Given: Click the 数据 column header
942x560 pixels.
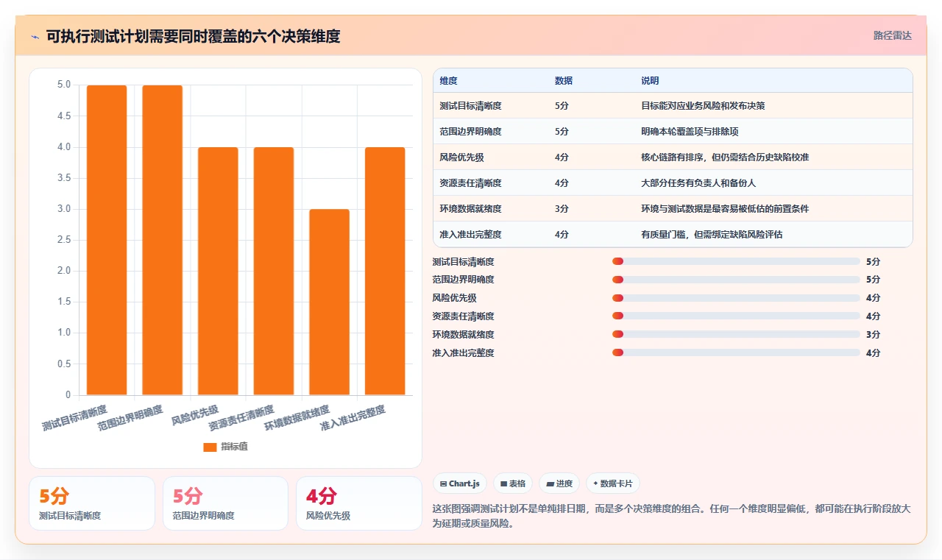Looking at the screenshot, I should coord(564,81).
